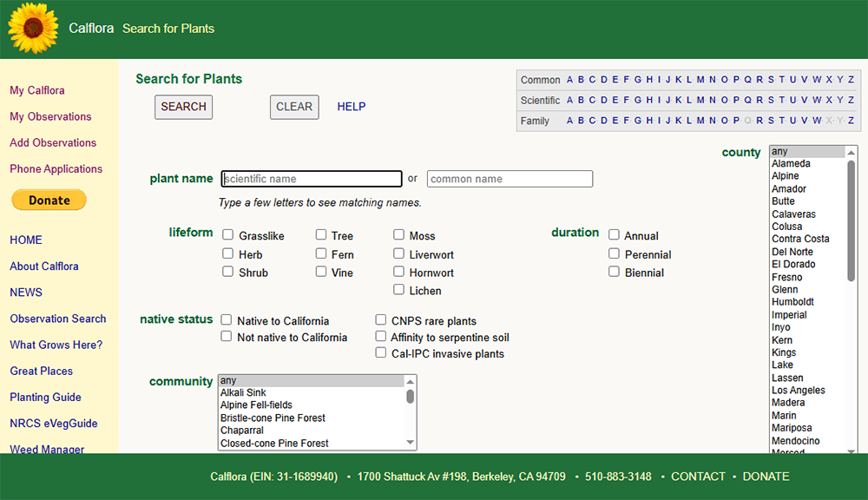Toggle the Lichen lifeform checkbox

[x=398, y=290]
